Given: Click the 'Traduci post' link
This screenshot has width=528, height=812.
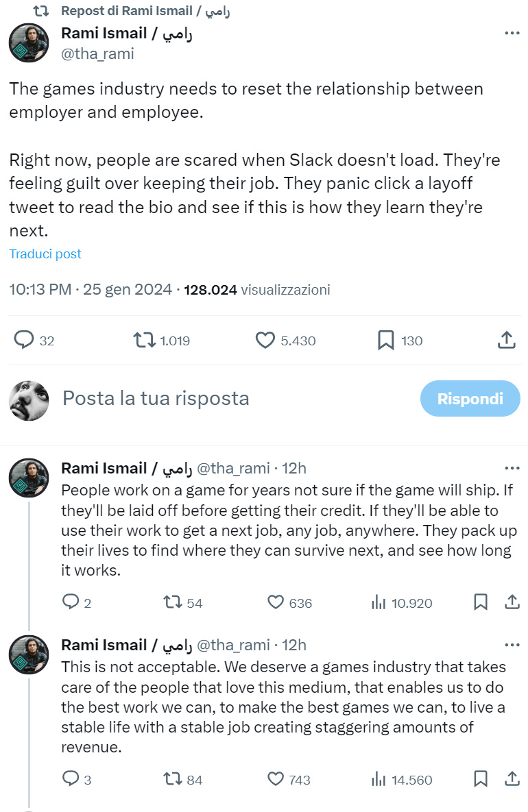Looking at the screenshot, I should pos(45,254).
